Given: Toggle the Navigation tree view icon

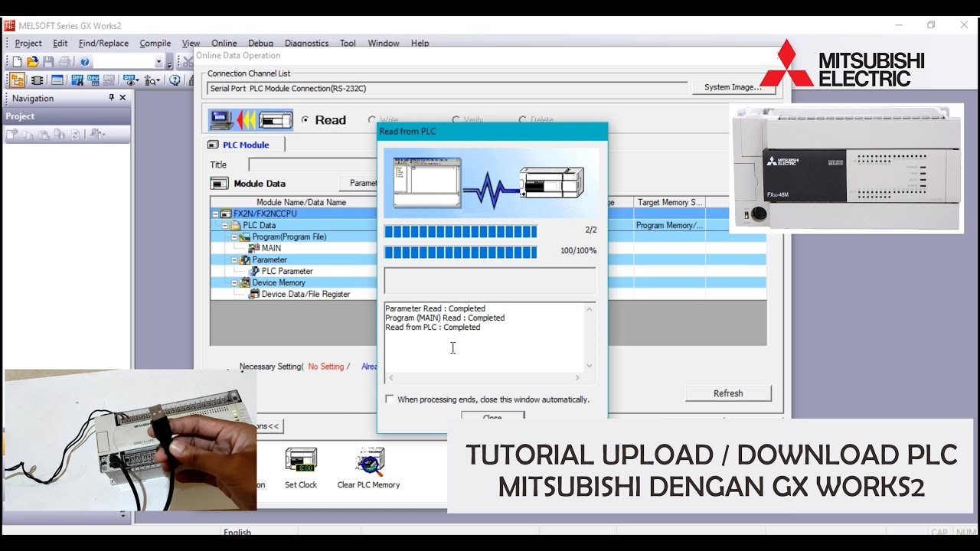Looking at the screenshot, I should click(17, 80).
